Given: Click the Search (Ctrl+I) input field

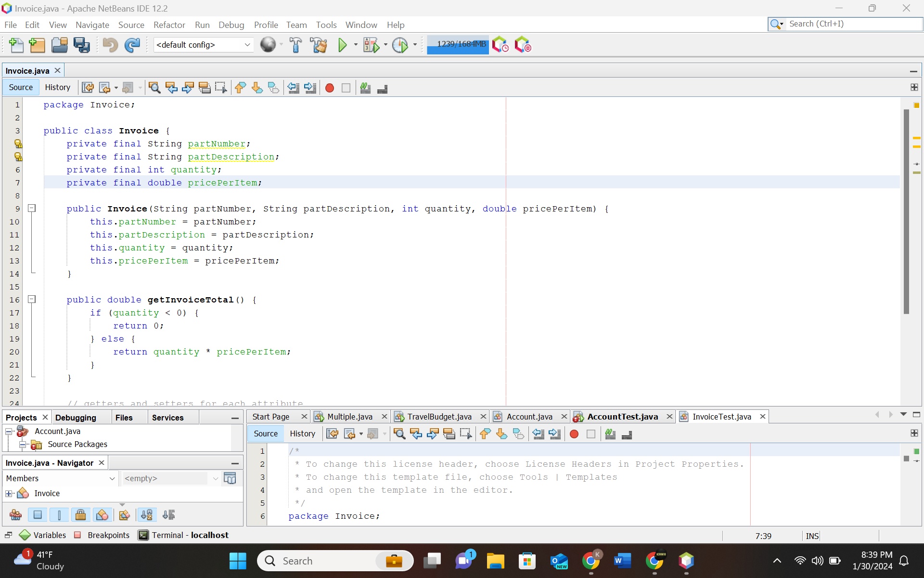Looking at the screenshot, I should pos(854,24).
